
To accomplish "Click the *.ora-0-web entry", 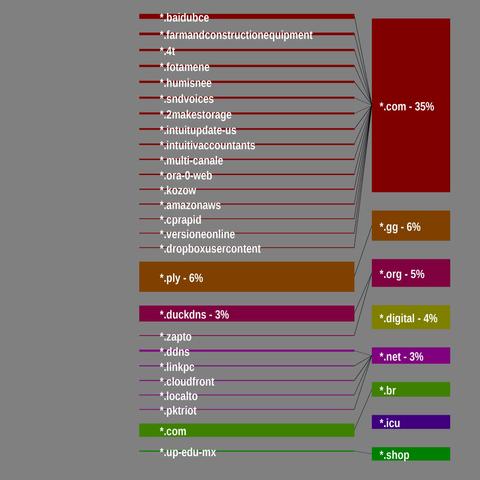I will pyautogui.click(x=186, y=176).
